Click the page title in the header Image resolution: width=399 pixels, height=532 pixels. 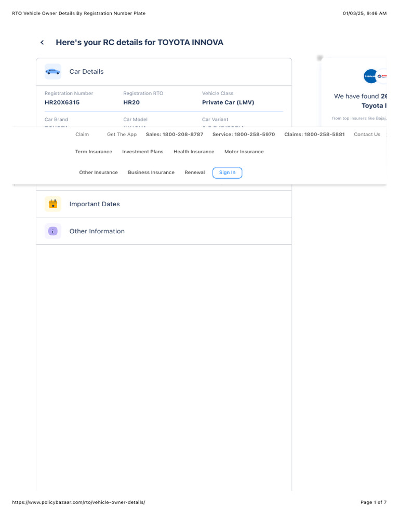pos(79,13)
